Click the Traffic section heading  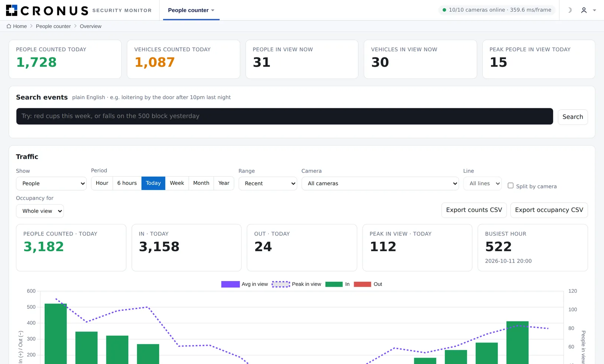click(x=27, y=157)
